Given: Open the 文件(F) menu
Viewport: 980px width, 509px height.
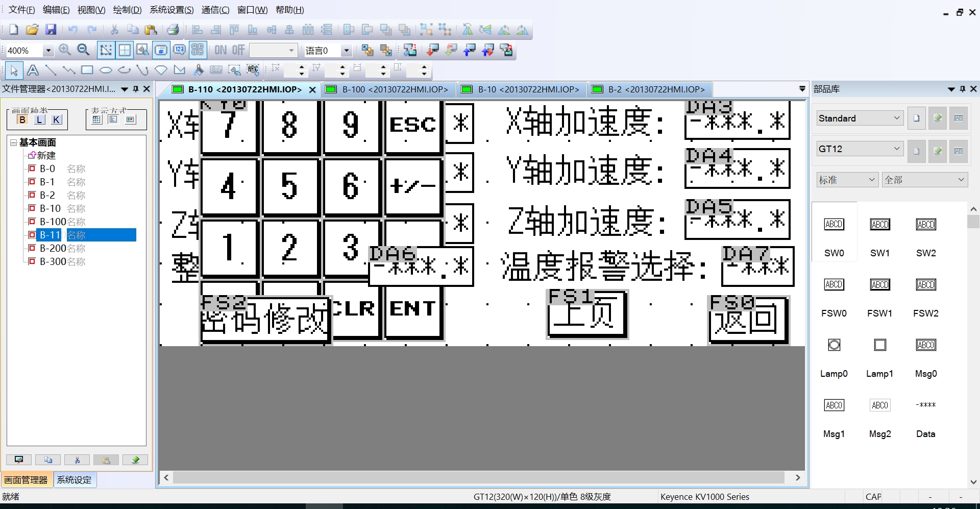Looking at the screenshot, I should pyautogui.click(x=22, y=10).
